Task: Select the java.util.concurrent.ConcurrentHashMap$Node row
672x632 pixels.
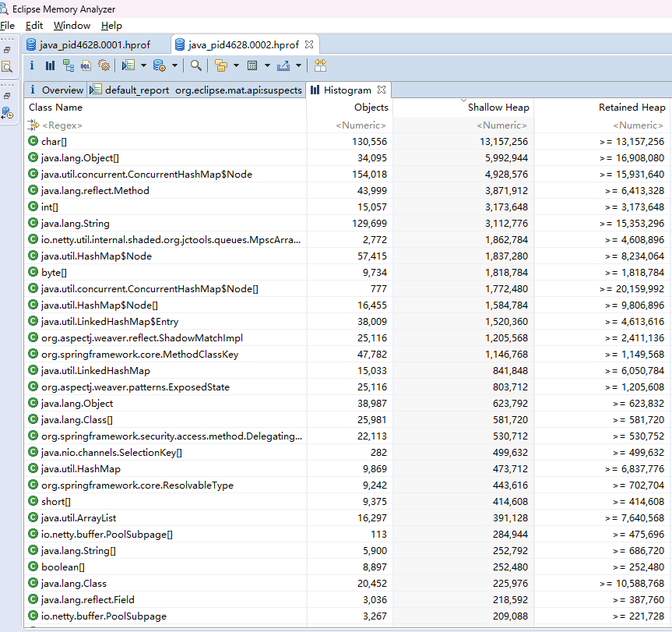Action: (x=347, y=174)
